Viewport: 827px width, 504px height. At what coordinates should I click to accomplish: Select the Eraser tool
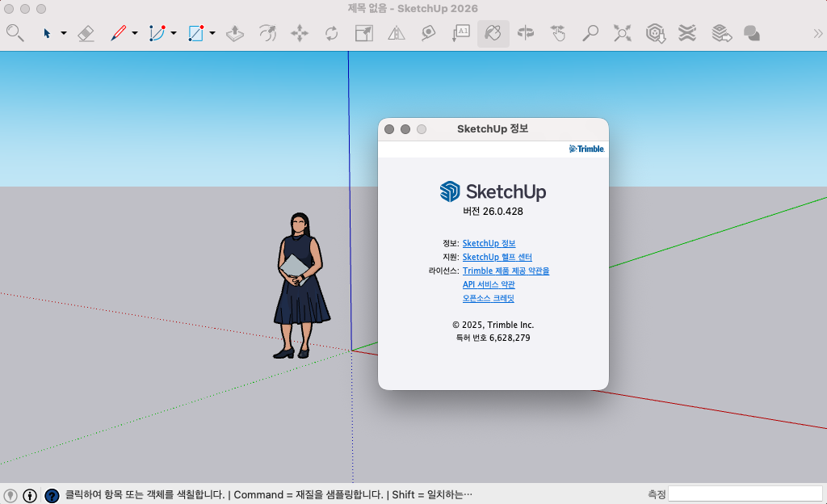click(86, 33)
